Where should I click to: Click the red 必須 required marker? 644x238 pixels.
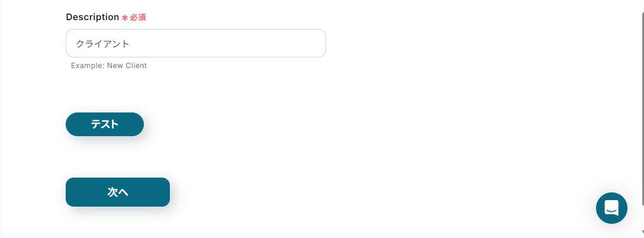138,18
